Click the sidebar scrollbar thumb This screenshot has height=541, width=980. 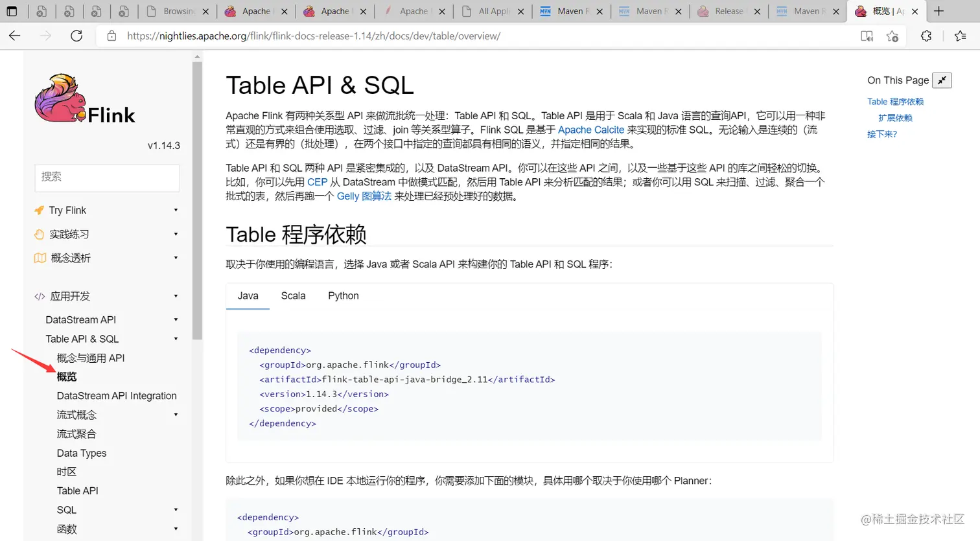coord(197,200)
